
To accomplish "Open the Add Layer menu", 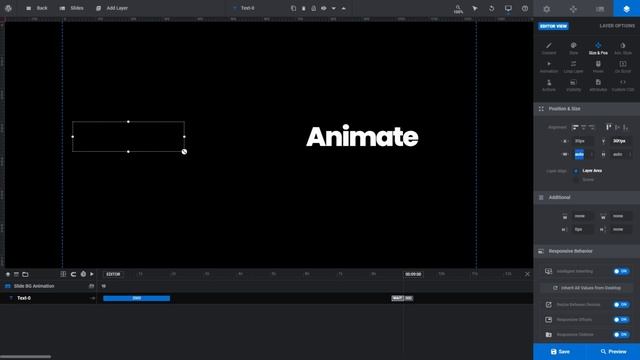I will [112, 8].
